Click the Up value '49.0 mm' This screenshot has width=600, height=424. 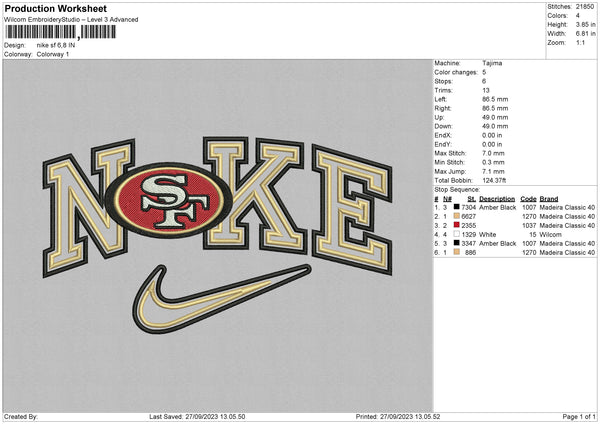pos(495,117)
